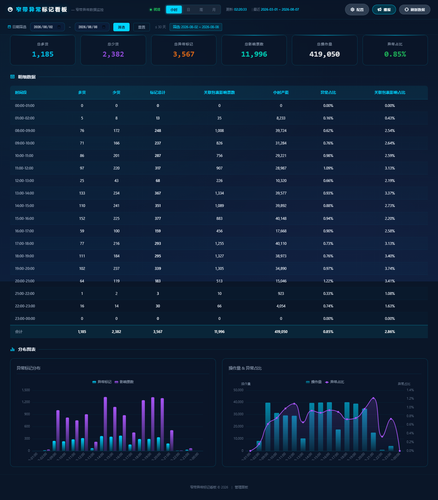Open calendar picker icon in start date field

[x=59, y=27]
